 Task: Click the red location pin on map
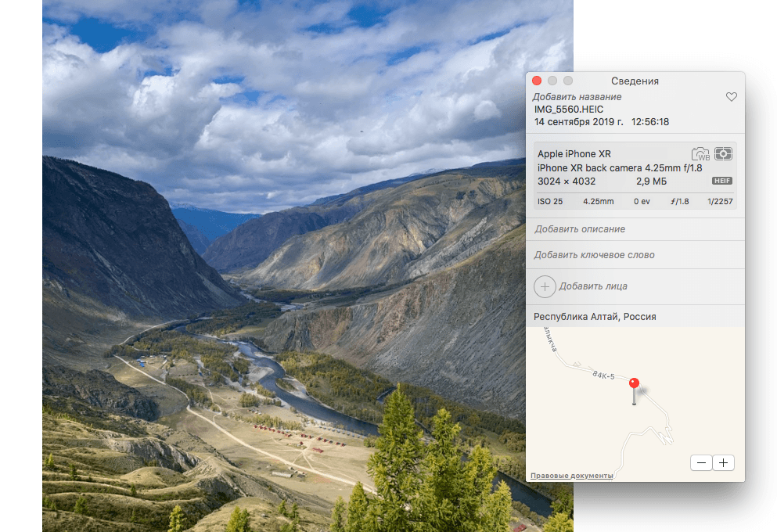(634, 384)
